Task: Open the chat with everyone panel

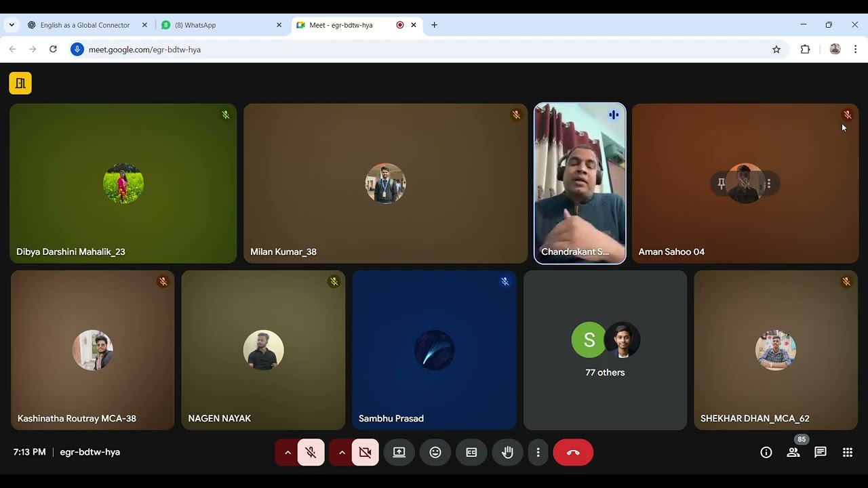Action: (821, 452)
